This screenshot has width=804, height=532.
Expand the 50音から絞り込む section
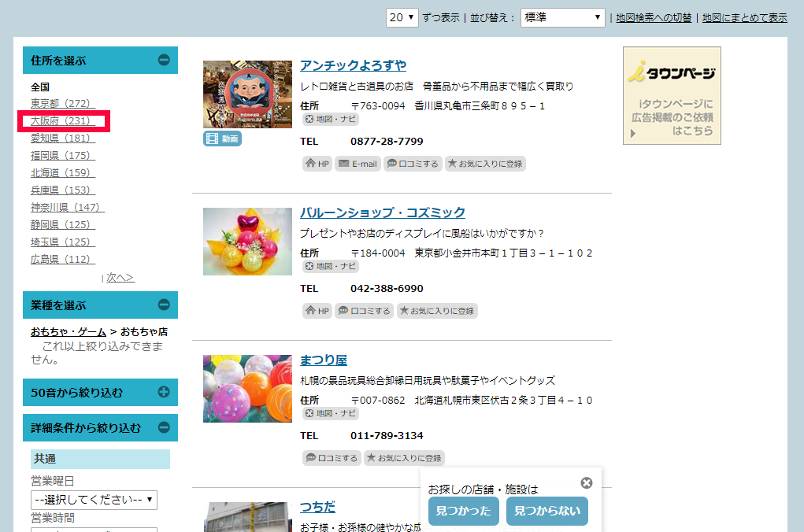click(x=164, y=392)
